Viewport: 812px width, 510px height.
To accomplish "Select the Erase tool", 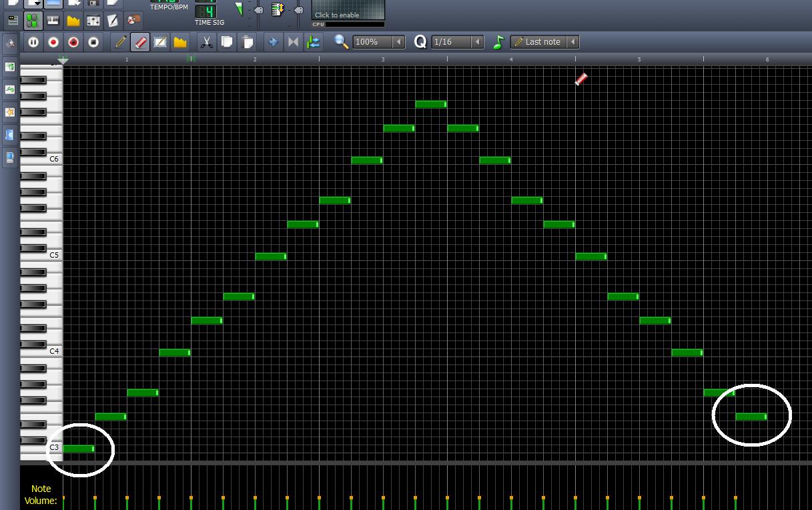I will coord(141,41).
